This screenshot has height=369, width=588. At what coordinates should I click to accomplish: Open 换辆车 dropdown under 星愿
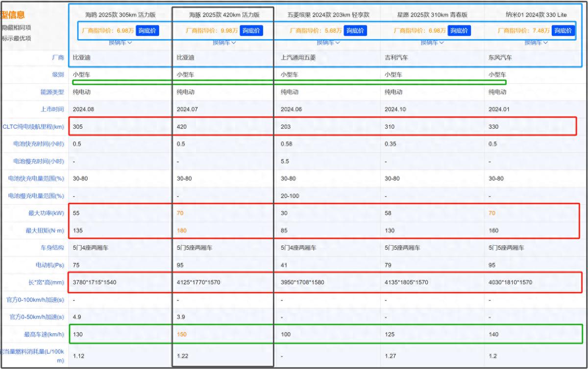pyautogui.click(x=432, y=43)
